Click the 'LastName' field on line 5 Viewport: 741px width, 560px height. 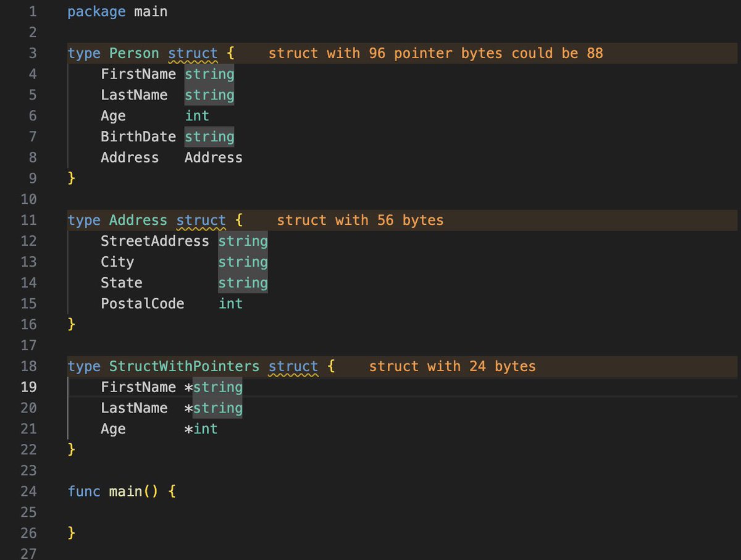click(x=134, y=95)
